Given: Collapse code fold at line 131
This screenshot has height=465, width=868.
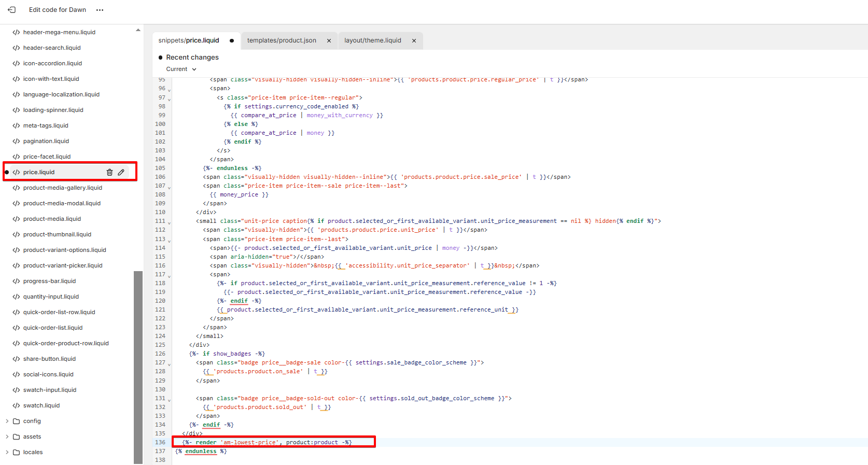Looking at the screenshot, I should [x=169, y=400].
